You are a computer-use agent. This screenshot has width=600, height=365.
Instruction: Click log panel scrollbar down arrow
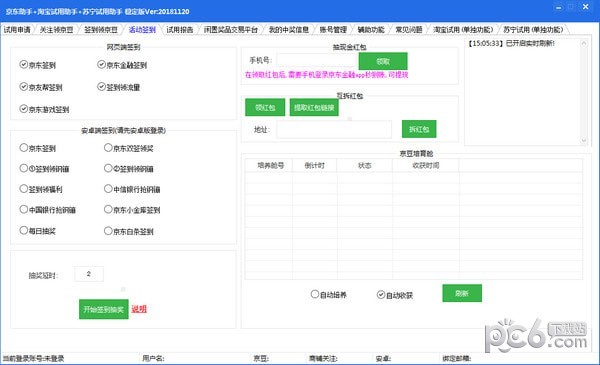[x=584, y=140]
